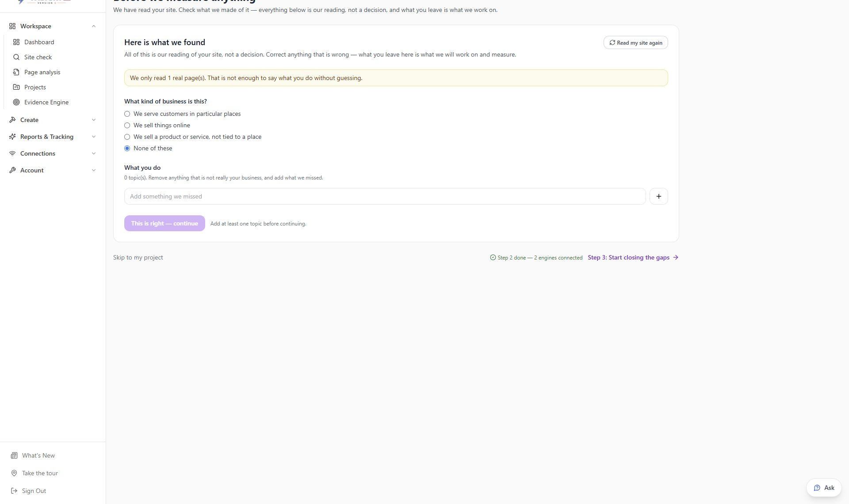Click the Page analysis document icon
Screen dimensions: 849x504
16,72
